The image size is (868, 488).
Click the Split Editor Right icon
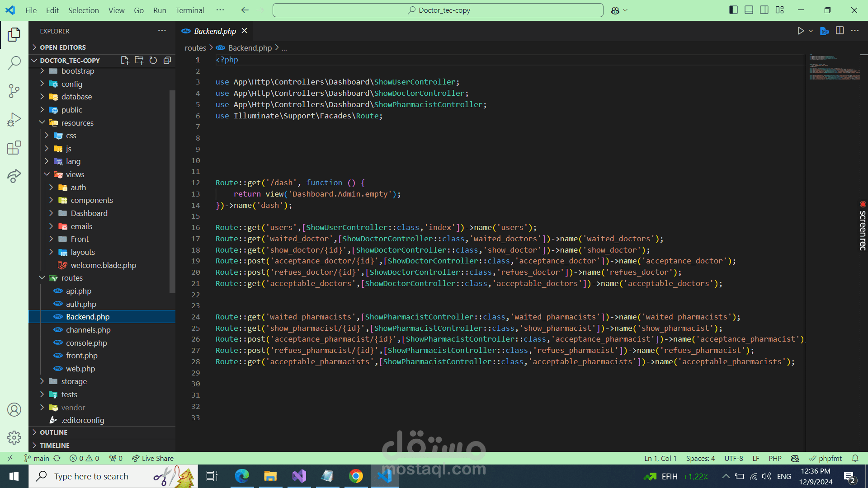840,31
